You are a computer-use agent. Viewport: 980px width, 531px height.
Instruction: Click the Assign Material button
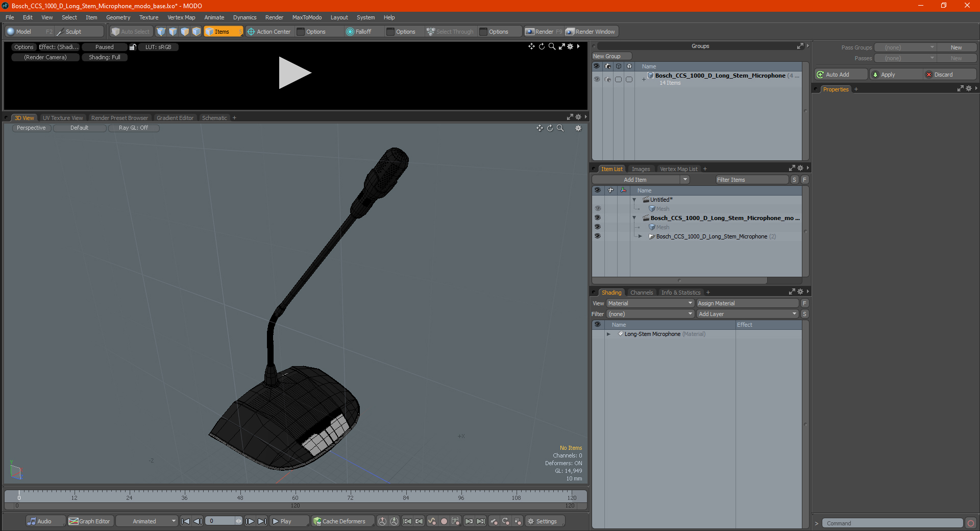tap(747, 303)
